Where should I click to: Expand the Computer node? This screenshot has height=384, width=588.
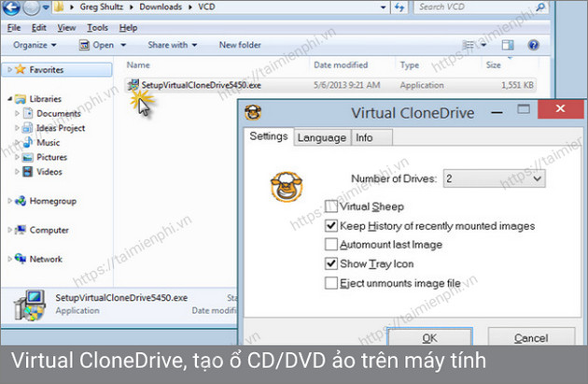click(x=9, y=230)
